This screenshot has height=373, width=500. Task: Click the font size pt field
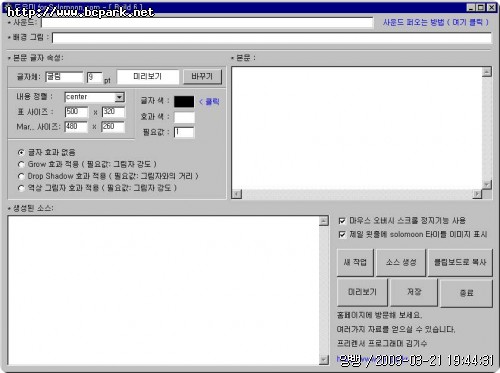[94, 77]
